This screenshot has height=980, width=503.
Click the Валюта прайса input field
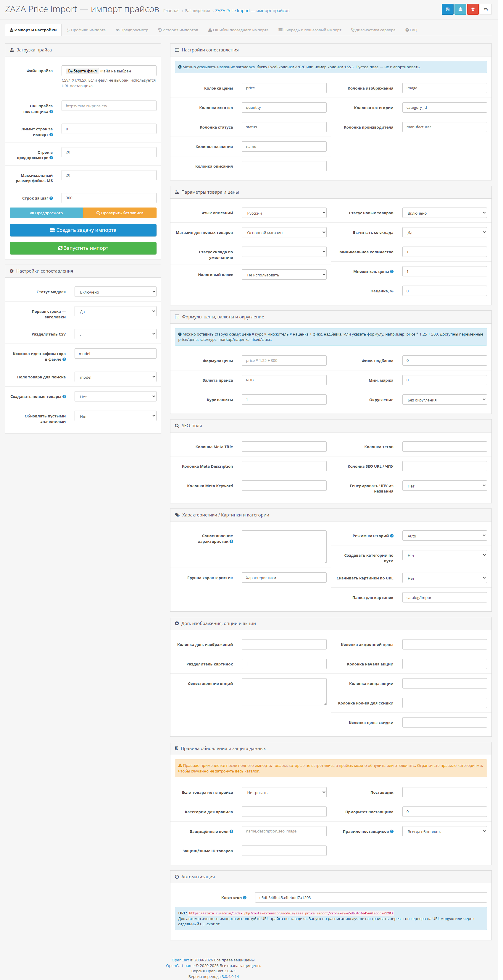(x=284, y=380)
